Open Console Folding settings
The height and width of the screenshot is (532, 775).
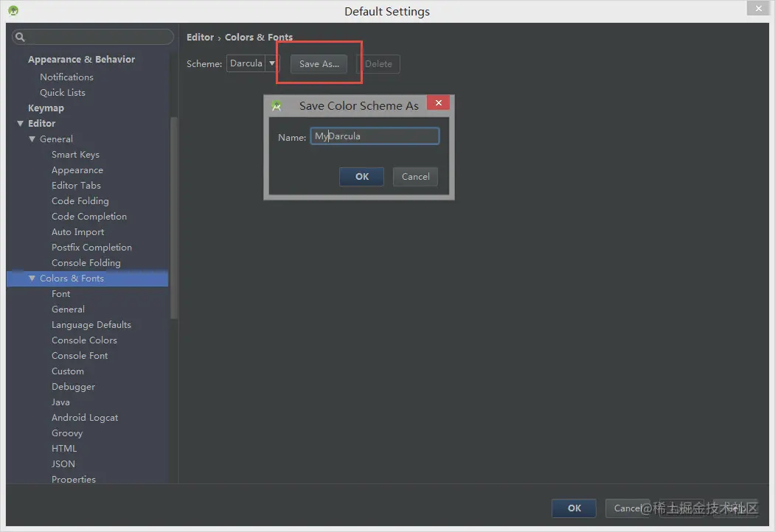point(86,263)
